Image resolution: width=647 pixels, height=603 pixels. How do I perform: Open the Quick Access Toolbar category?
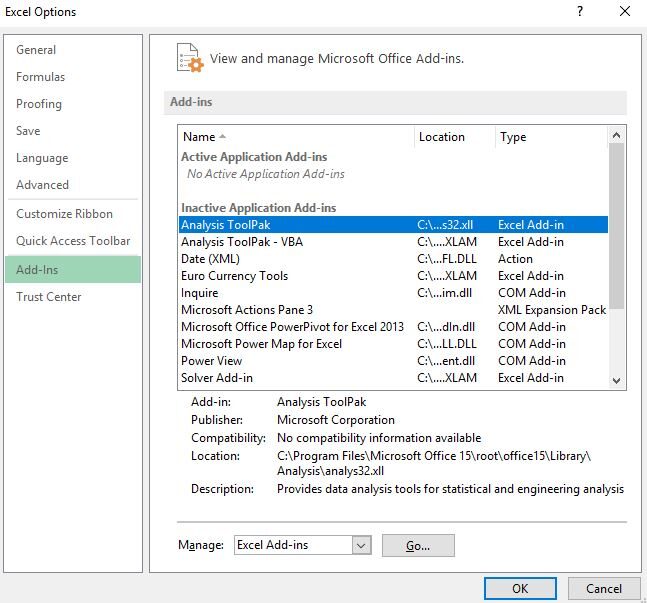[x=73, y=241]
